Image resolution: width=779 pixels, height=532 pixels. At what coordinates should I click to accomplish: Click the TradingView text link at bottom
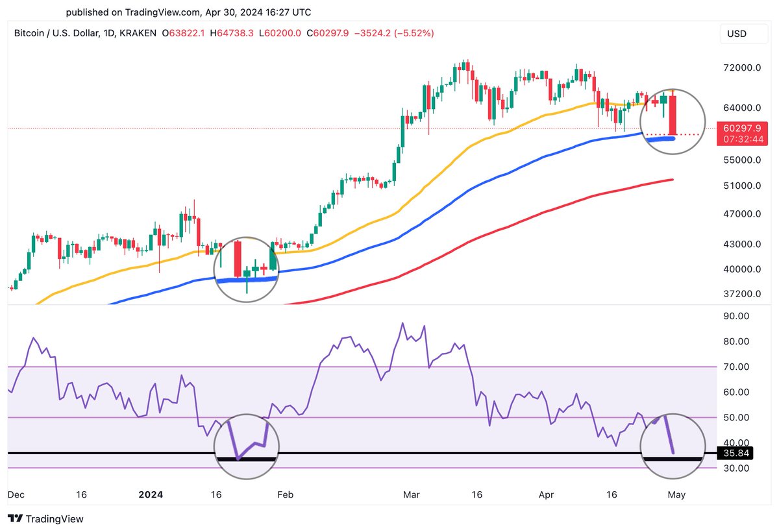pos(55,519)
